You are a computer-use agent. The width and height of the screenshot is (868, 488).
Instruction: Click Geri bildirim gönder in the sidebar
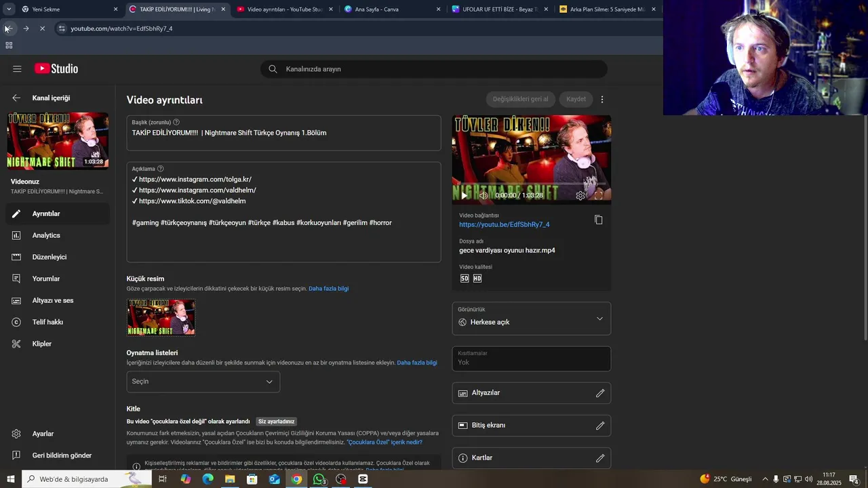[x=58, y=455]
